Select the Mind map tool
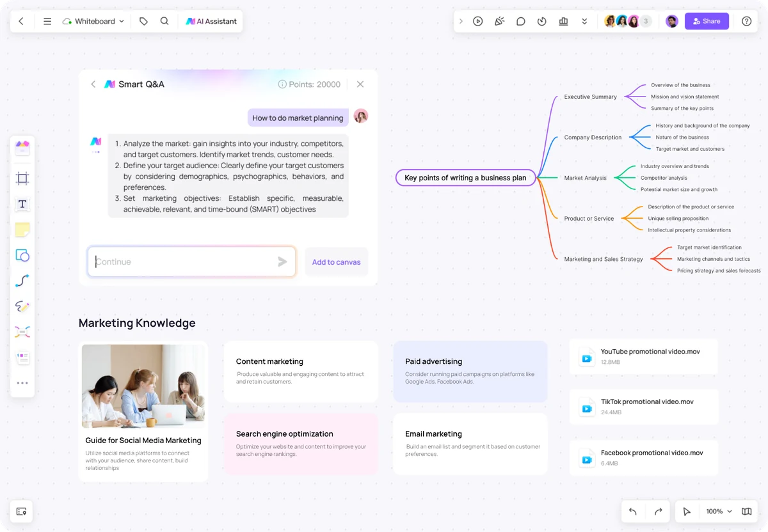The image size is (768, 532). 22,332
